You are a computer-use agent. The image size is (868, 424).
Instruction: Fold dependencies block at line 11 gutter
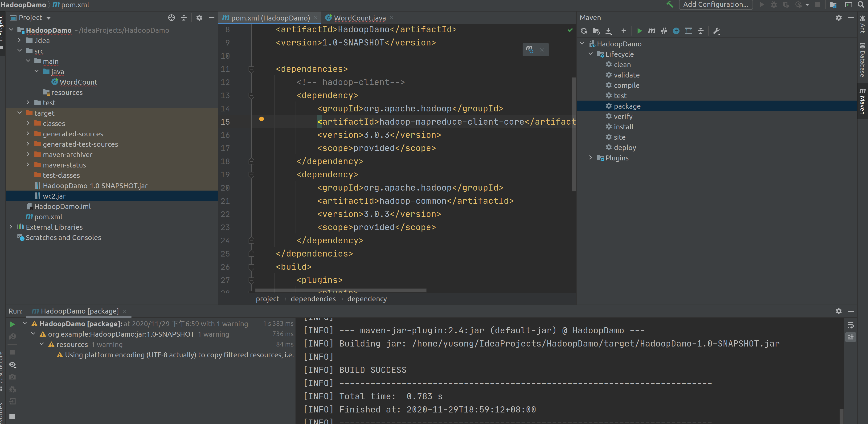pos(251,69)
